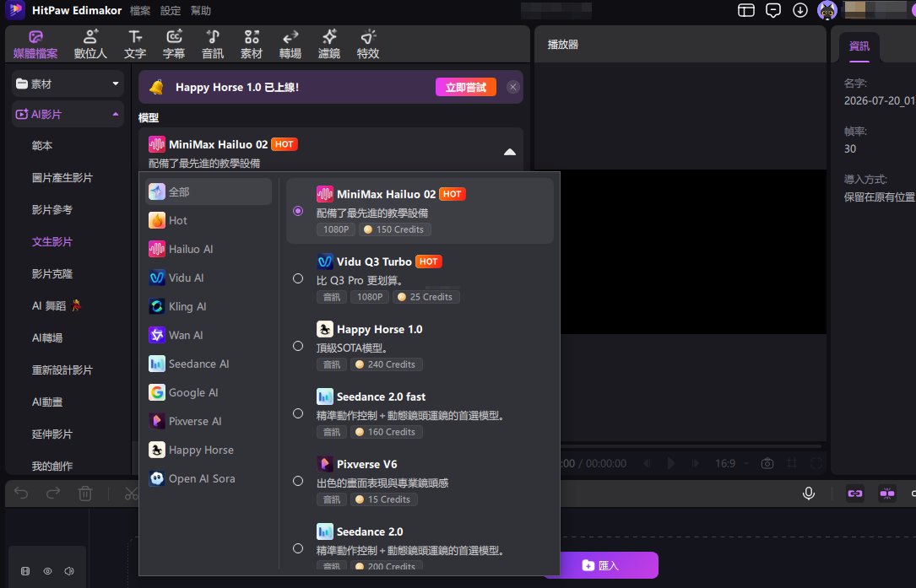
Task: Open the download manager icon at top
Action: [x=799, y=10]
